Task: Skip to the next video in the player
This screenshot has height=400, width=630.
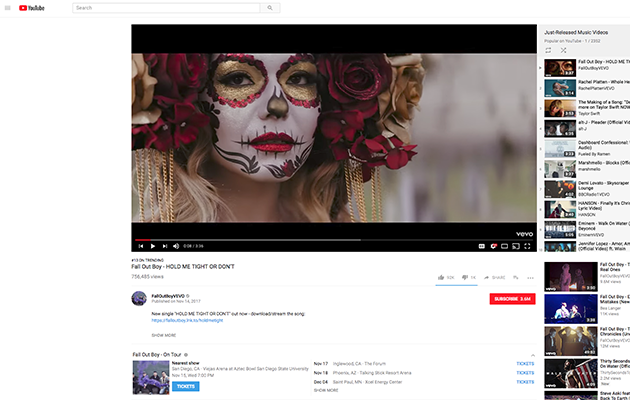Action: 164,245
